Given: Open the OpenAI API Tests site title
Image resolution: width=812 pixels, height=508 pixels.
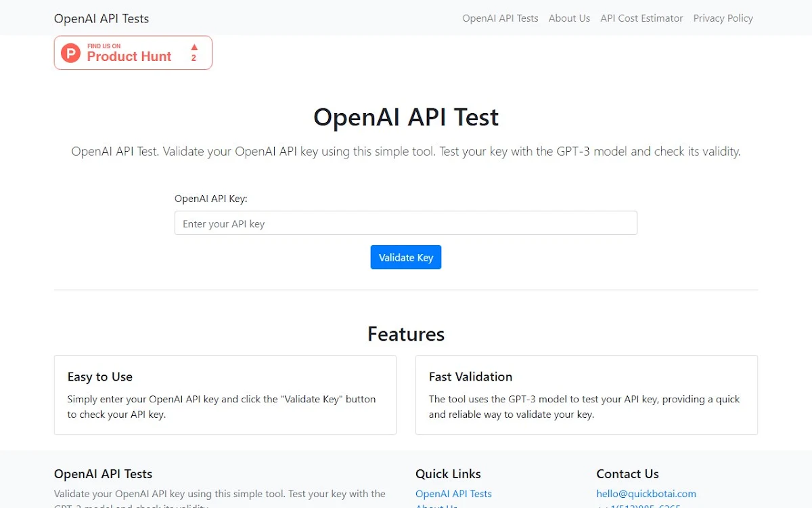Looking at the screenshot, I should (101, 18).
